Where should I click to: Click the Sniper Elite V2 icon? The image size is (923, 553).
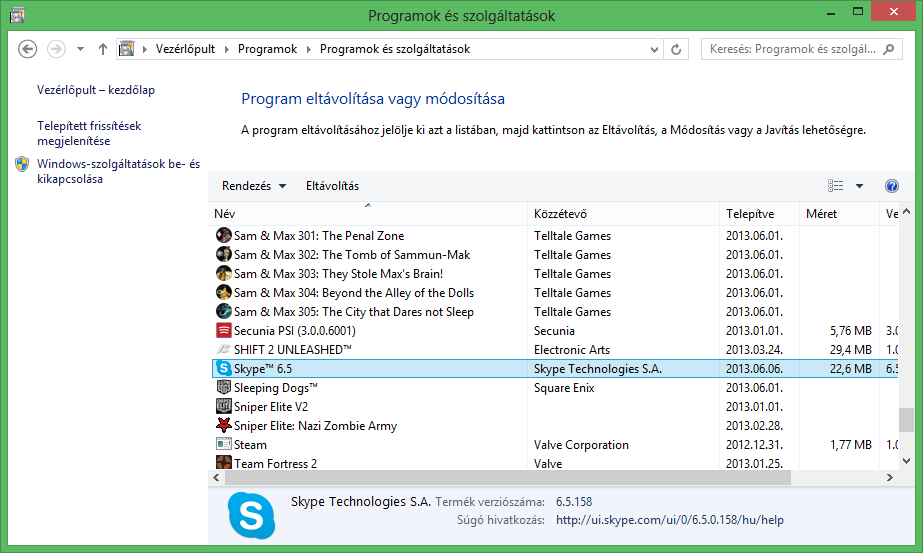point(223,406)
